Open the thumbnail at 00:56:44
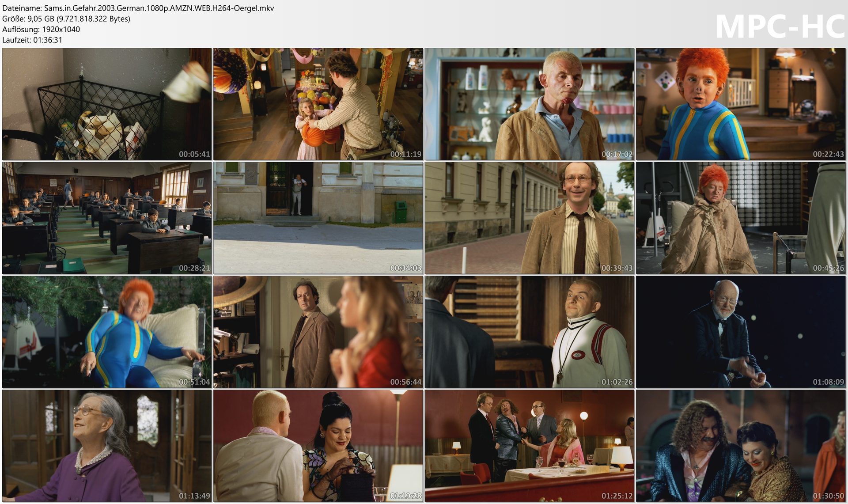The width and height of the screenshot is (848, 504). [x=318, y=332]
